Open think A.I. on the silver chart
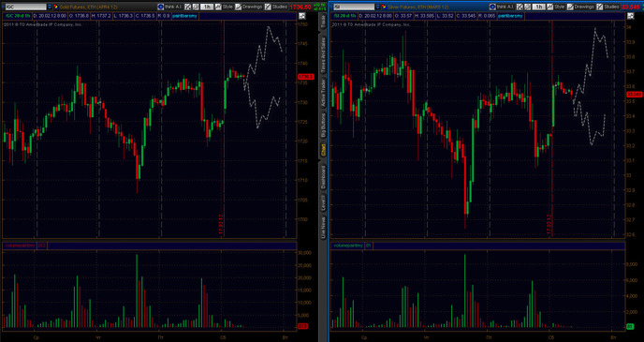 pyautogui.click(x=502, y=7)
